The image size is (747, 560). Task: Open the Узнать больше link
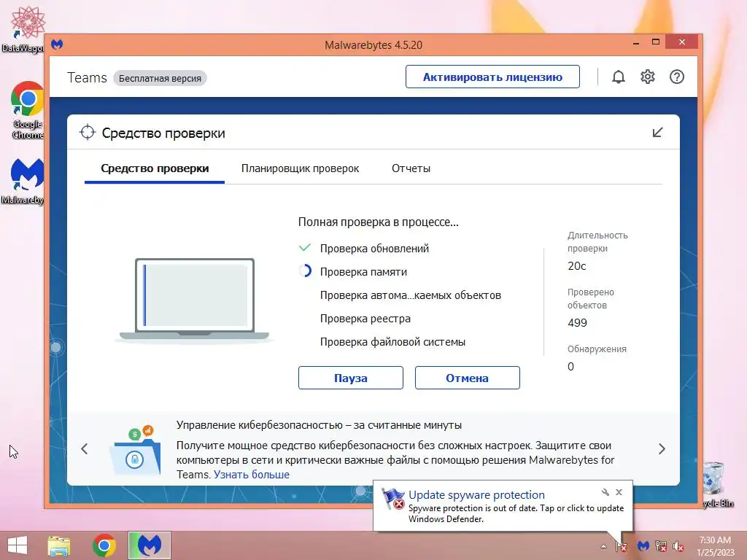pyautogui.click(x=251, y=475)
